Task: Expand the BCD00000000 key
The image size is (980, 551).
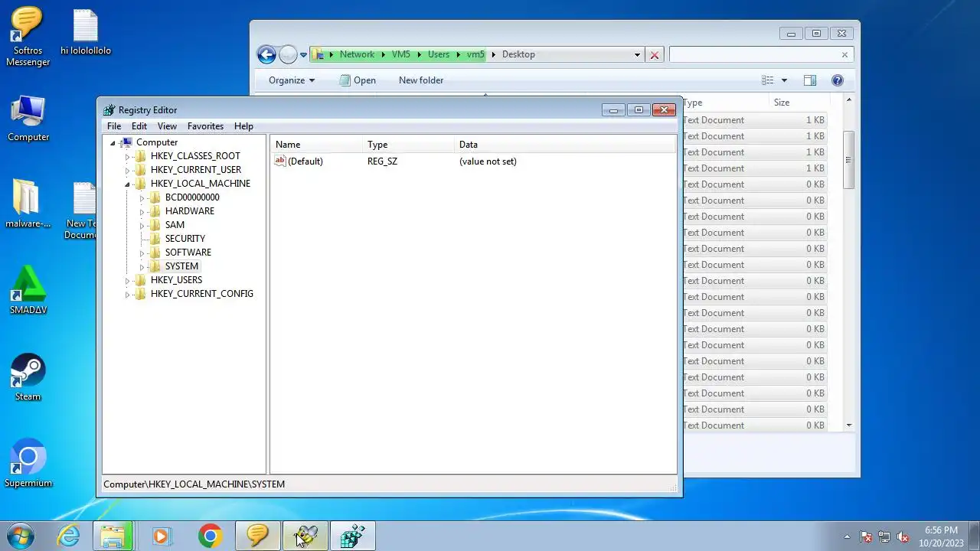Action: click(x=142, y=197)
